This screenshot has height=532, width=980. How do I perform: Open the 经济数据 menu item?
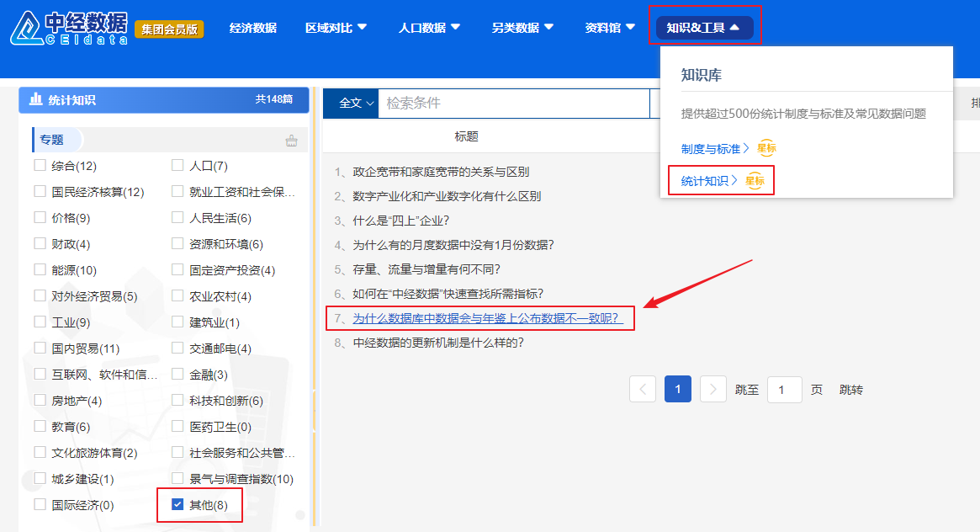click(253, 28)
